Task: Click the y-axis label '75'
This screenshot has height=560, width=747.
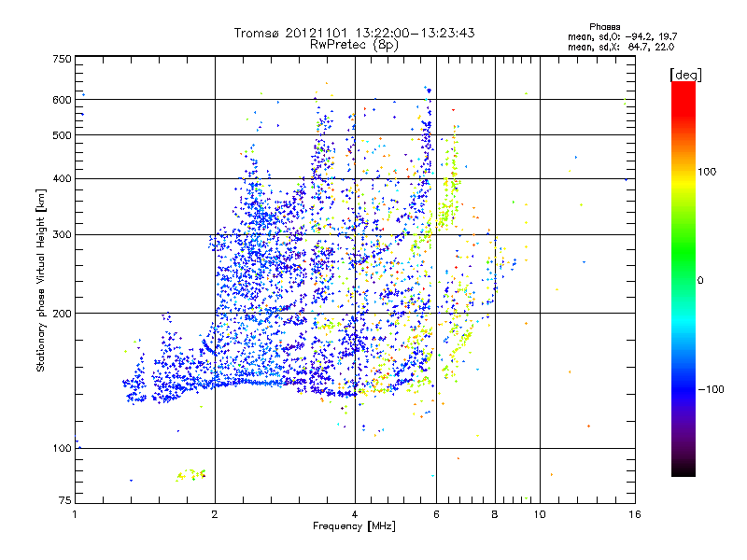Action: click(65, 500)
